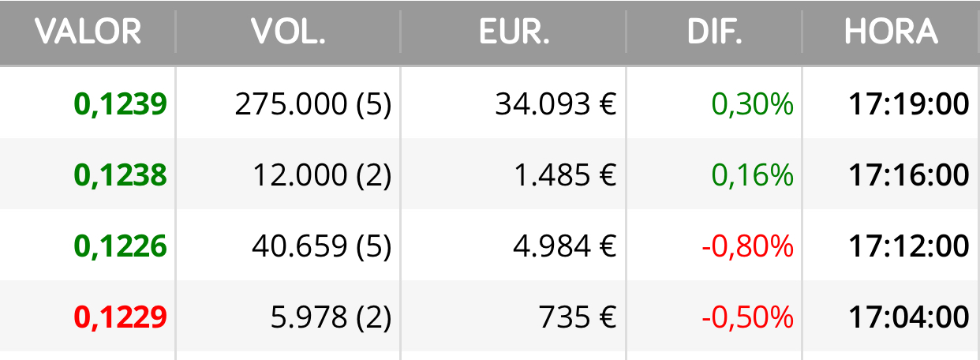Select volume cell 275.000 (5)
The width and height of the screenshot is (980, 360).
[313, 104]
